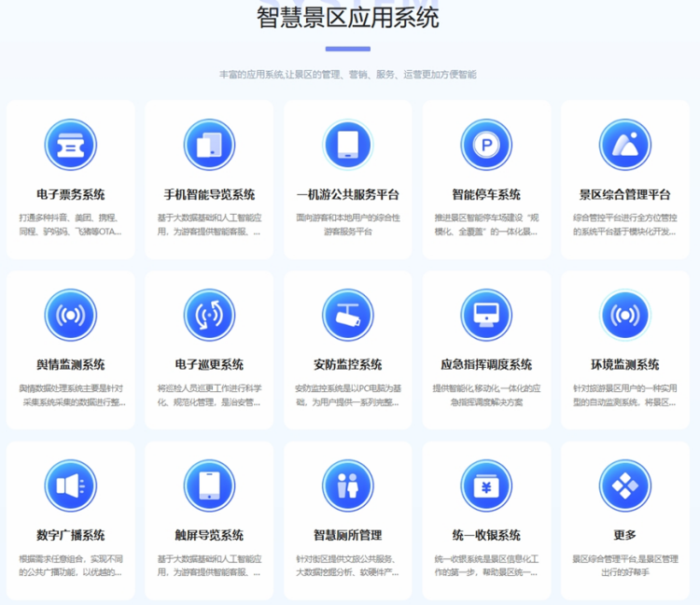Select the 数字广播系统 speaker icon
The image size is (700, 605).
point(71,486)
